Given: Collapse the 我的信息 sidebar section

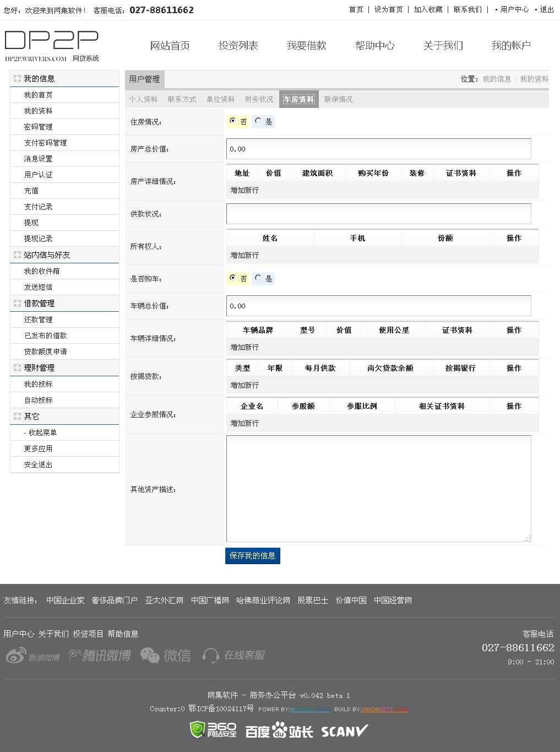Looking at the screenshot, I should click(18, 79).
